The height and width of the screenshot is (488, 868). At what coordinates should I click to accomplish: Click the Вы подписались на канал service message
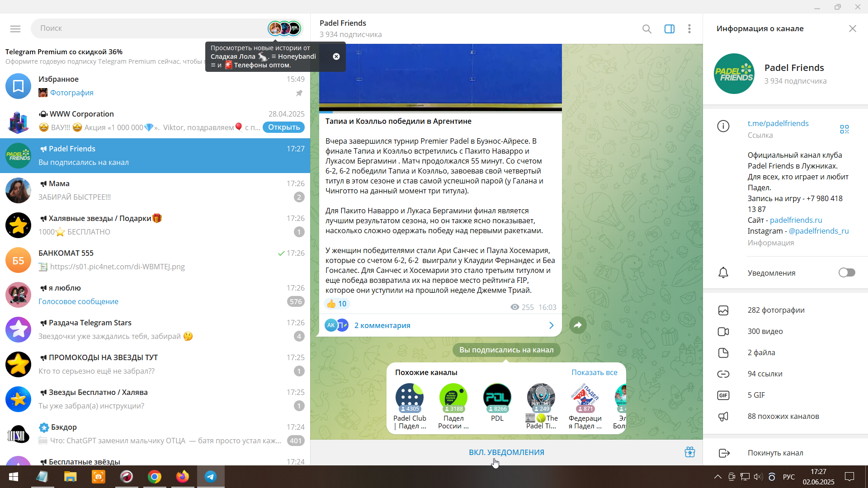[506, 350]
